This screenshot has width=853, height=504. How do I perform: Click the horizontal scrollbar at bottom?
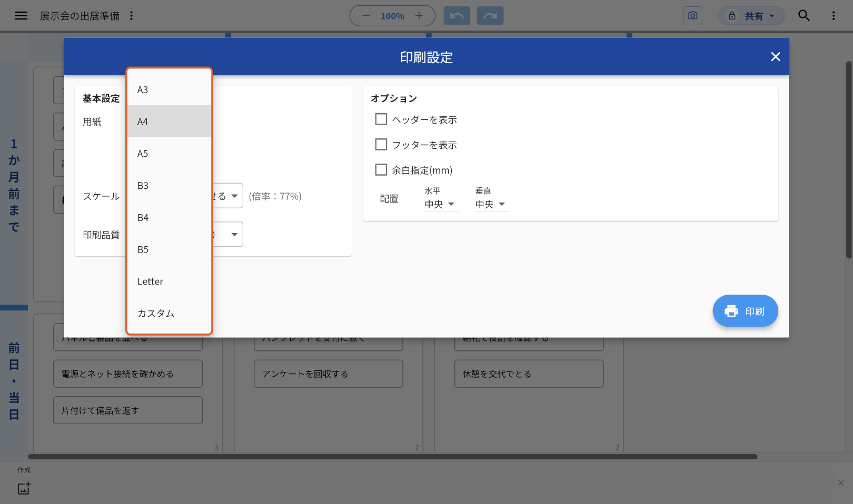click(392, 457)
